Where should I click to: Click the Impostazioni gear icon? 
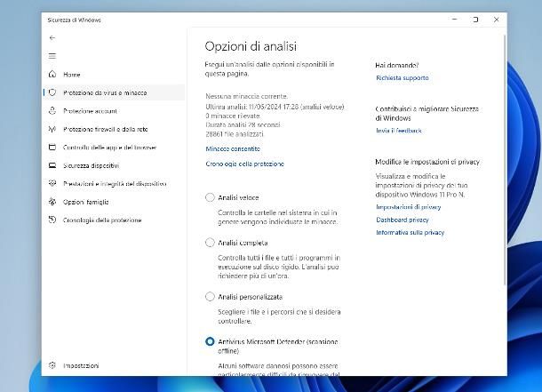(x=52, y=365)
